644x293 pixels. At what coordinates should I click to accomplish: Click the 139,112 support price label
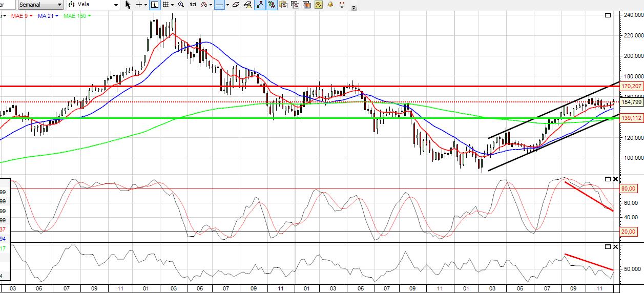click(x=632, y=118)
